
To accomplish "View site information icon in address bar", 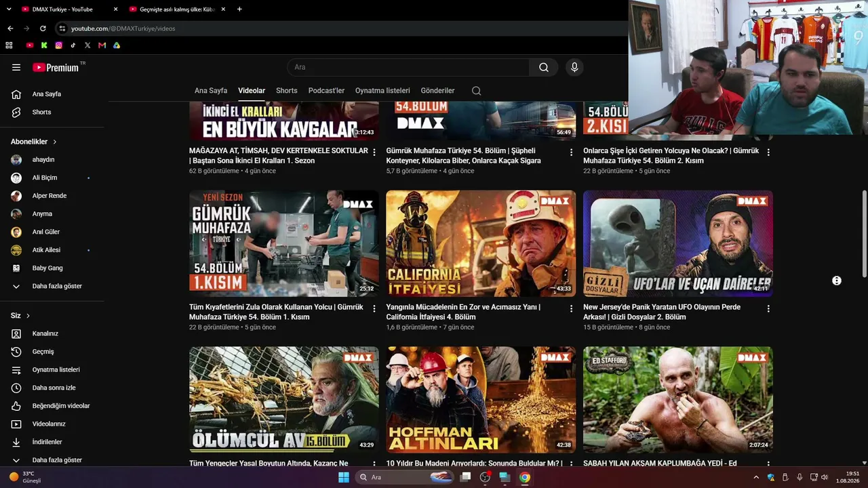I will 62,28.
